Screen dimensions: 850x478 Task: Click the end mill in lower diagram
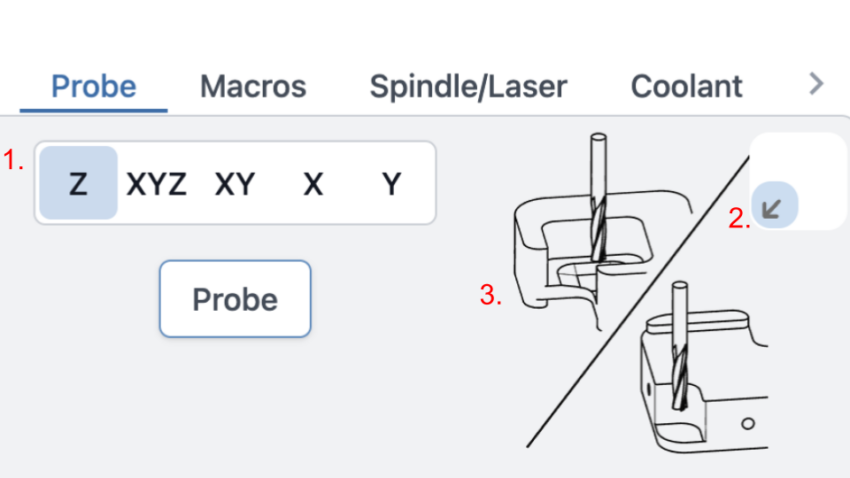680,346
